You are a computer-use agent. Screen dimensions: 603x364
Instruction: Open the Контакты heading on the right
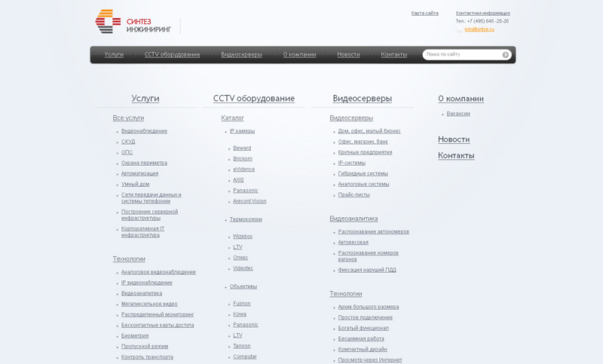(456, 156)
